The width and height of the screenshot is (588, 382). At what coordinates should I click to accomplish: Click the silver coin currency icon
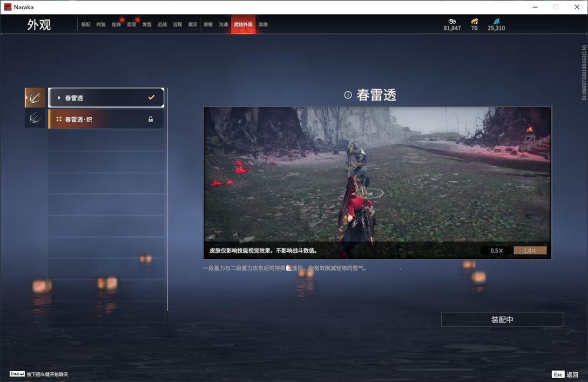tap(452, 22)
